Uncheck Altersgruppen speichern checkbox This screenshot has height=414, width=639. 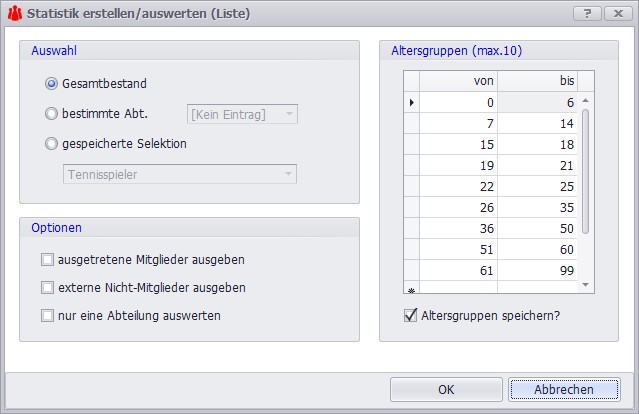[x=409, y=316]
